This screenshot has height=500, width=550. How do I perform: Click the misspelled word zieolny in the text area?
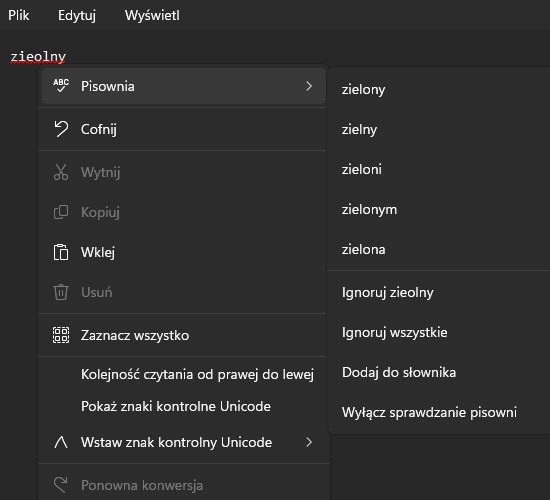click(38, 56)
